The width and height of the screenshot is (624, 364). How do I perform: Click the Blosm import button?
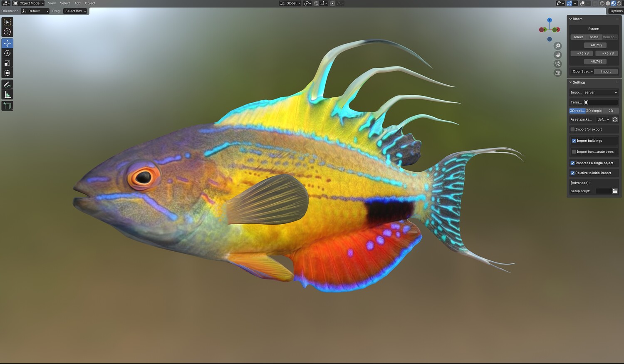(x=606, y=72)
